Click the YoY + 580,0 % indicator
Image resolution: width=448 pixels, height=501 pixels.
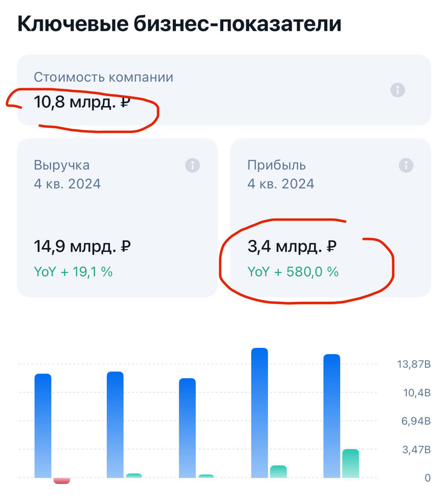pos(293,272)
